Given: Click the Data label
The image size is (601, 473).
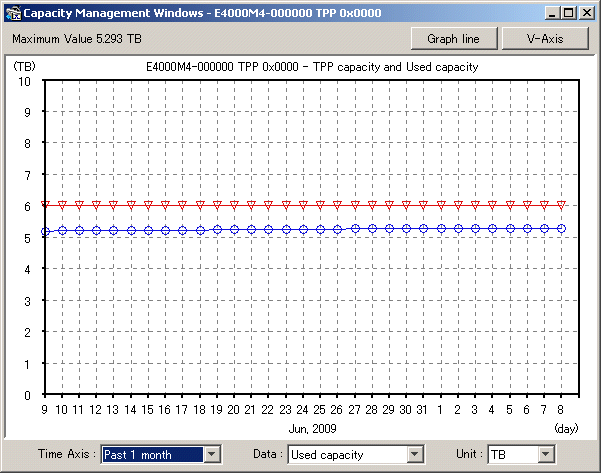Looking at the screenshot, I should [x=268, y=454].
